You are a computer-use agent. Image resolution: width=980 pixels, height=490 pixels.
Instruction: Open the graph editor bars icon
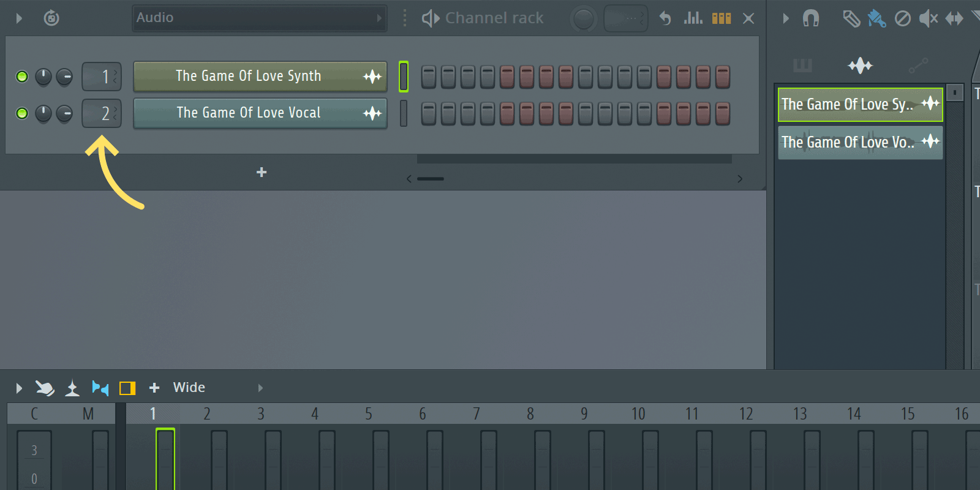pos(693,18)
